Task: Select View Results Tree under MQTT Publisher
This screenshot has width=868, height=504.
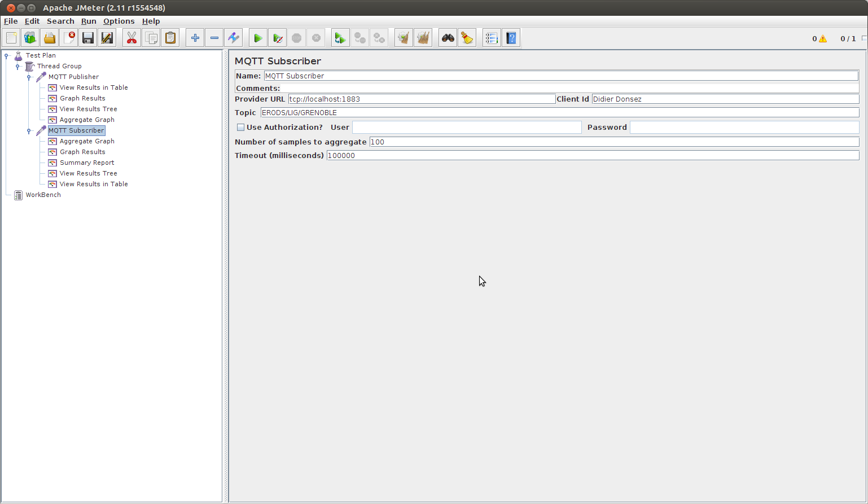Action: tap(89, 109)
